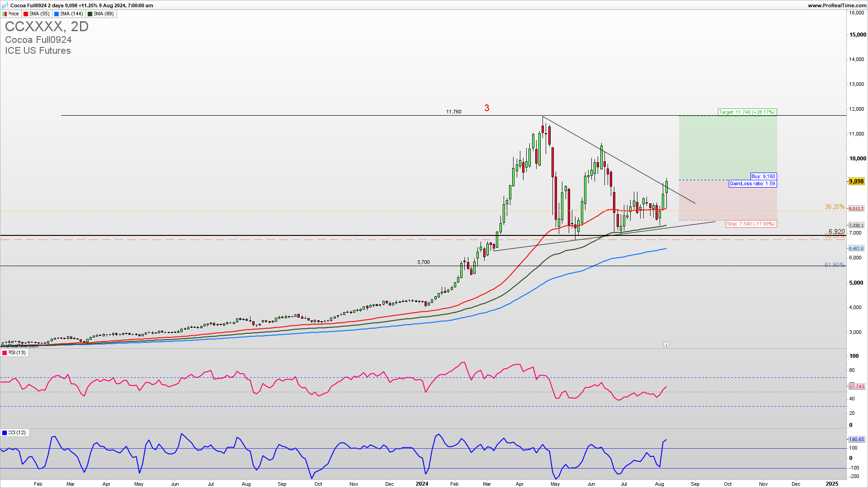
Task: Click the 57.743 RSI value tag
Action: (x=856, y=386)
